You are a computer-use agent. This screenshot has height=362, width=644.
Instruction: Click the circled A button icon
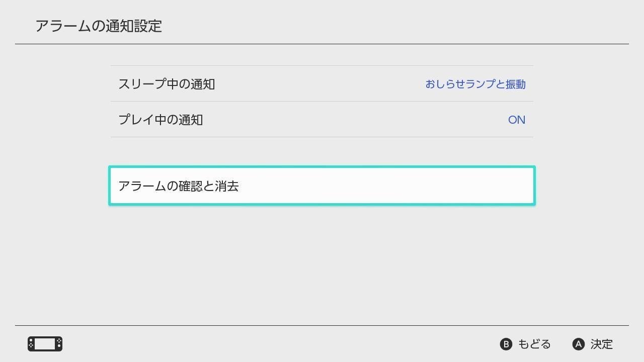pyautogui.click(x=579, y=344)
